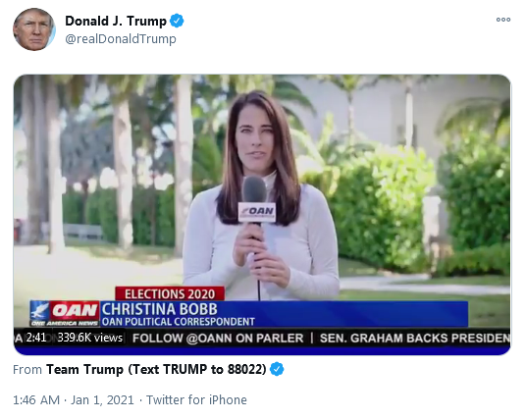The image size is (525, 420).
Task: Click the CHRISTINA BOBB name caption
Action: tap(159, 309)
